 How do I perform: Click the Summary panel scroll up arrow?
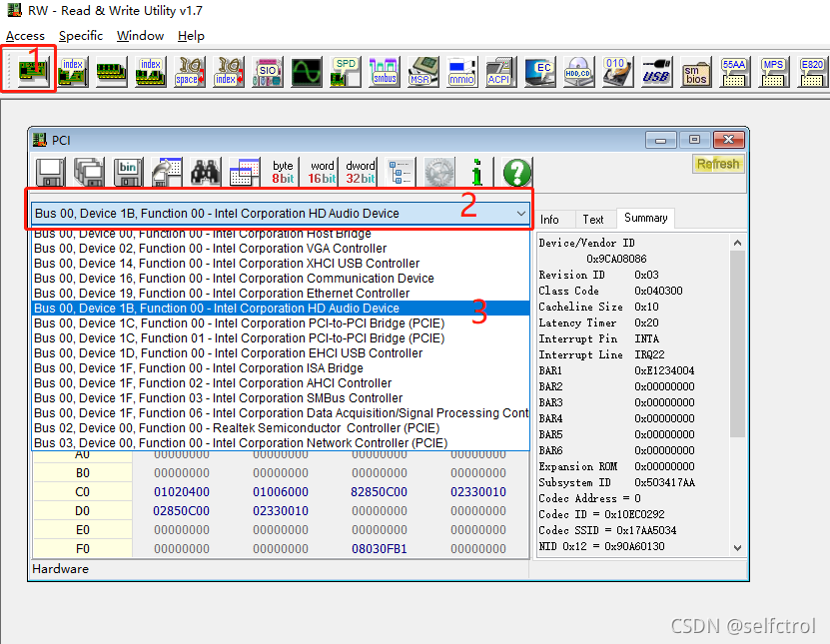point(737,243)
